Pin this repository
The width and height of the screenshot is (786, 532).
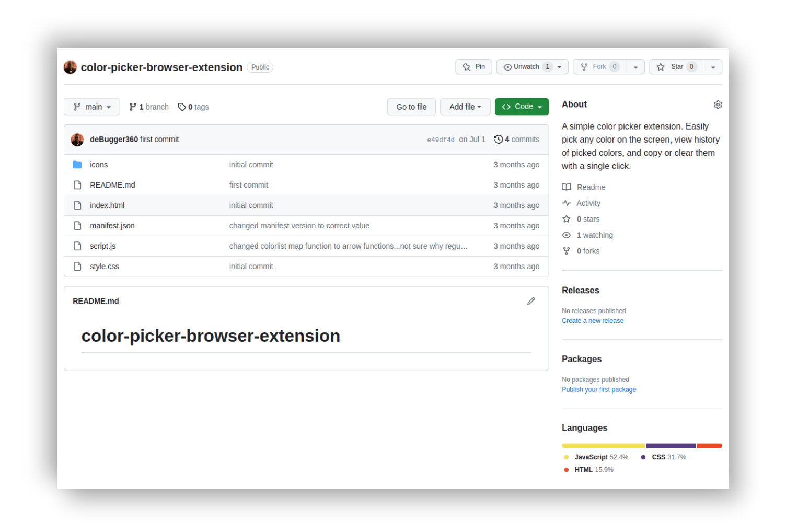tap(473, 67)
